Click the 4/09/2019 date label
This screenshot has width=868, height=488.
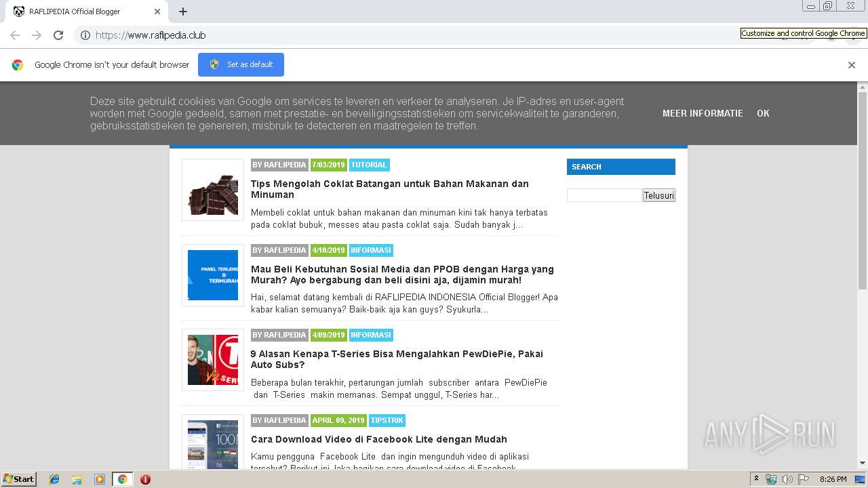(x=329, y=335)
